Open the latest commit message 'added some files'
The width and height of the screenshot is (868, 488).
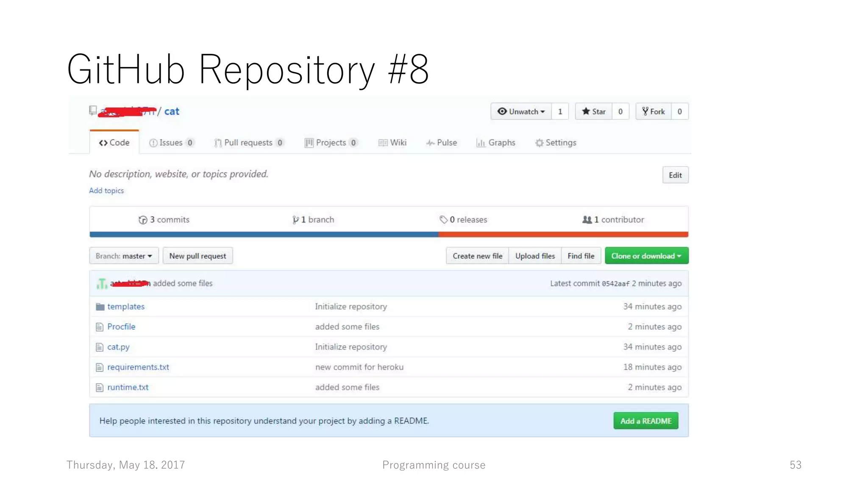[183, 283]
